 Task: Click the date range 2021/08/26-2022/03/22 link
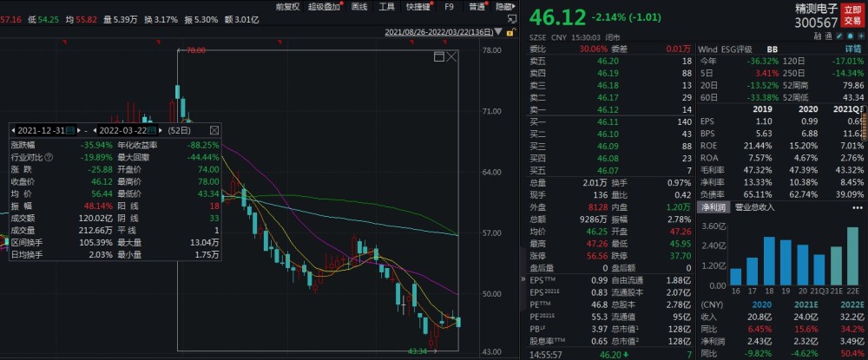click(439, 32)
